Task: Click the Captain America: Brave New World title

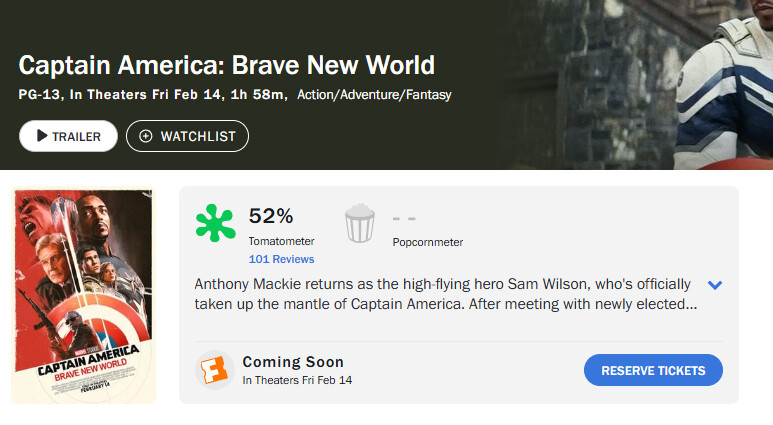Action: 227,66
